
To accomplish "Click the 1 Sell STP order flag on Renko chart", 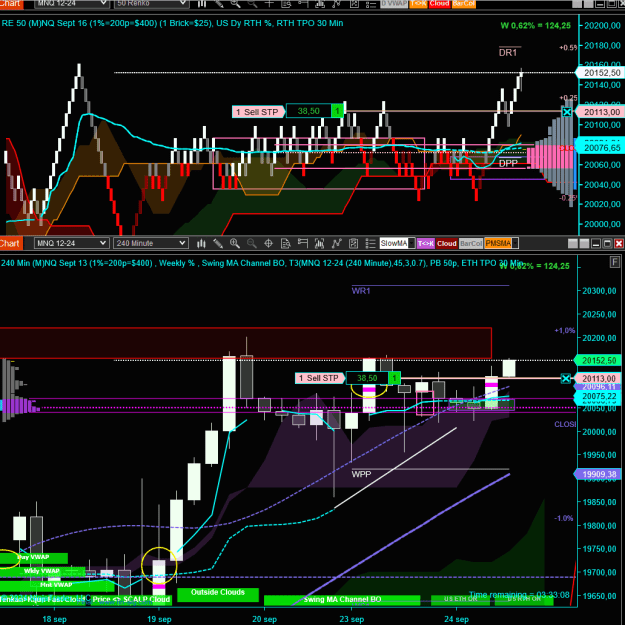I will point(258,112).
